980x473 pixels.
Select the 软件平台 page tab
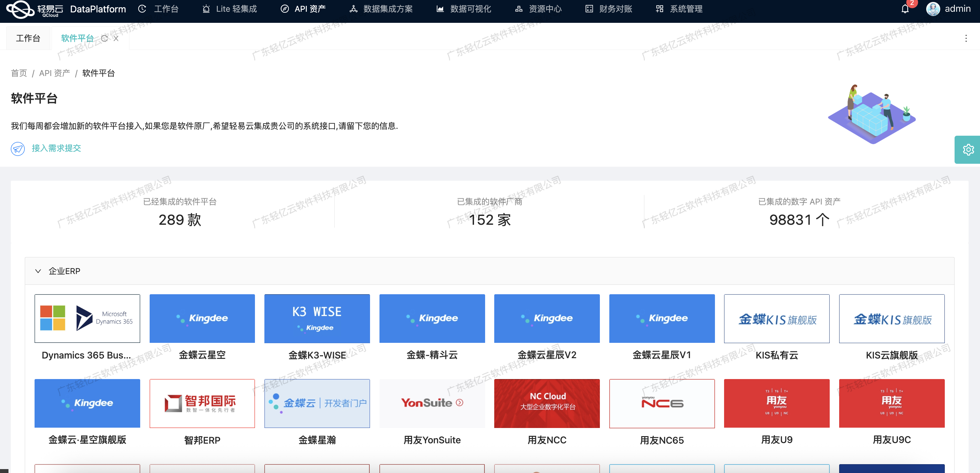[x=77, y=38]
